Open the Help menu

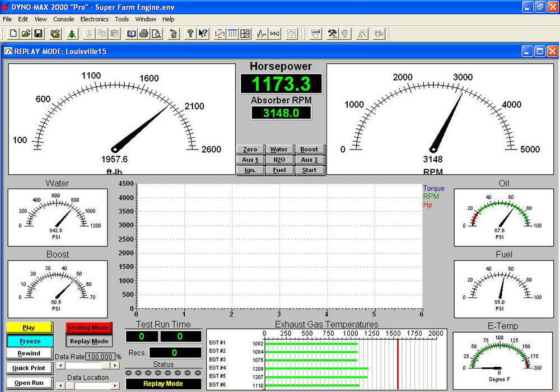click(168, 19)
